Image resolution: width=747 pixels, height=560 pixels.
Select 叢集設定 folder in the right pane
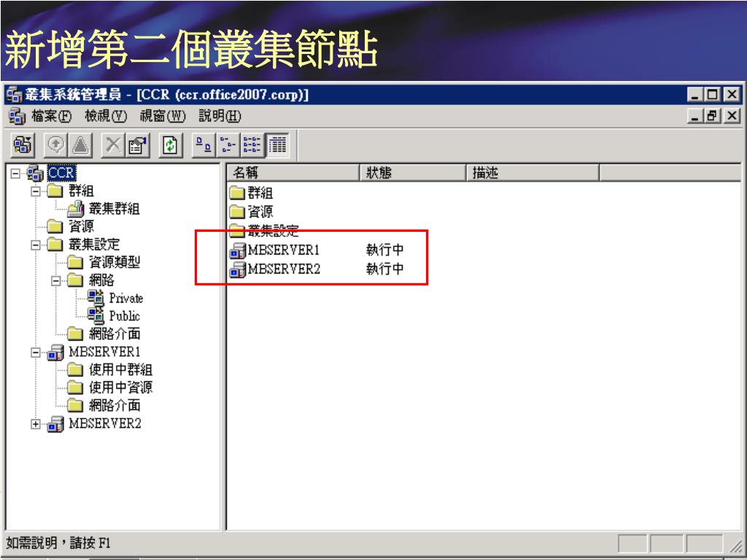click(264, 231)
